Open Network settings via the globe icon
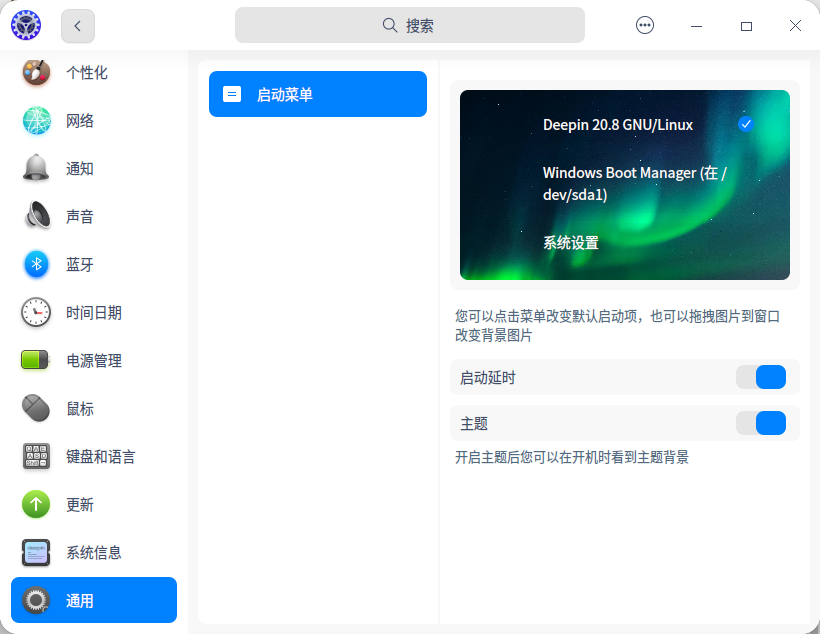This screenshot has width=820, height=634. tap(37, 120)
